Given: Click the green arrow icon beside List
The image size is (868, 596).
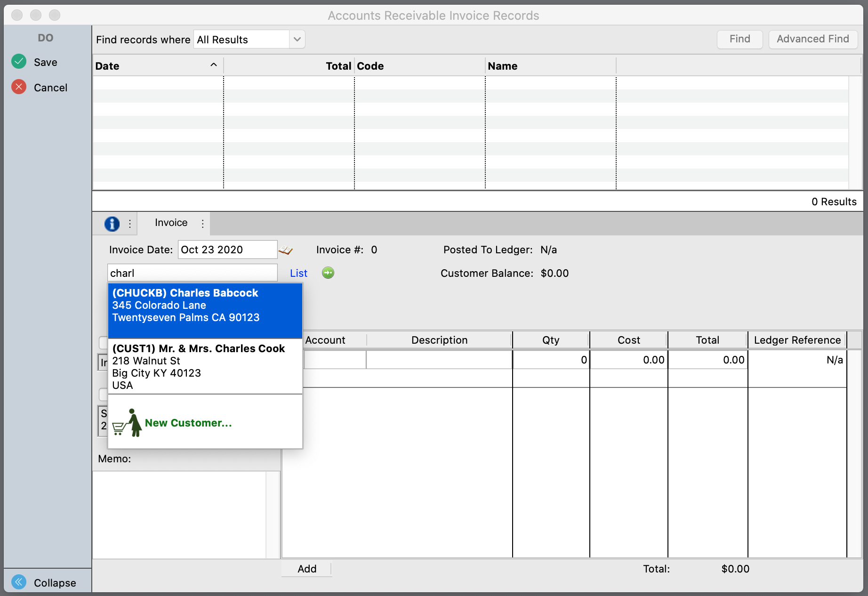Looking at the screenshot, I should pos(328,273).
